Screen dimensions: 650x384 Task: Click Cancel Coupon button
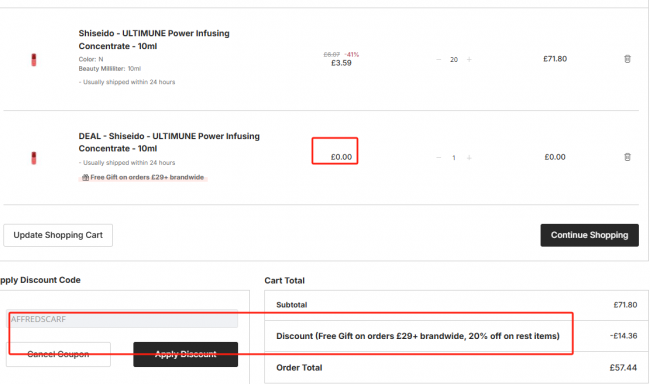tap(58, 354)
